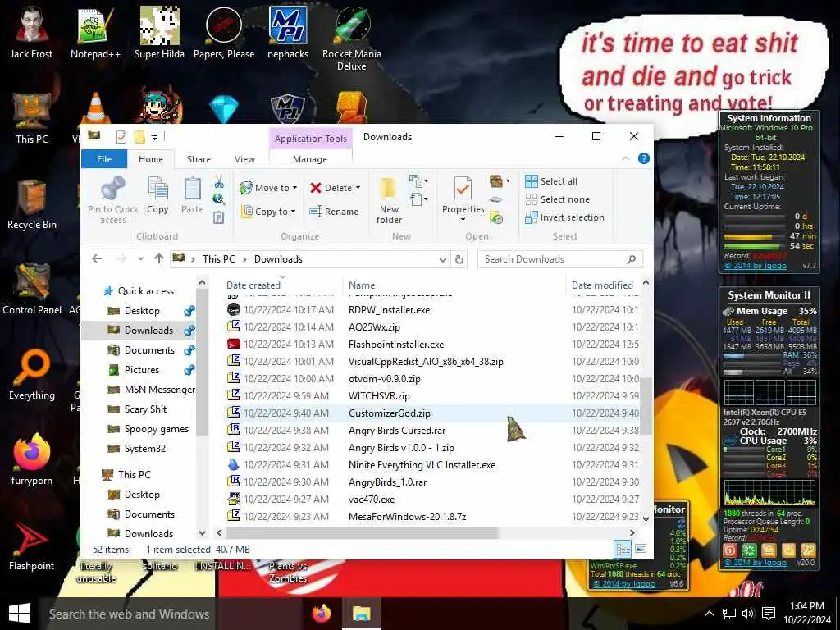
Task: Open Customize Quick Access Toolbar dropdown
Action: (x=154, y=138)
